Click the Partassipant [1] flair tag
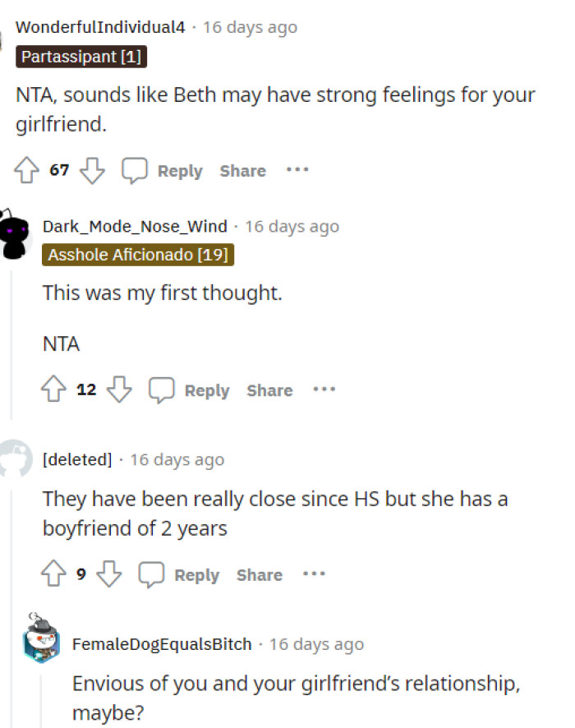This screenshot has height=728, width=575. click(x=80, y=57)
